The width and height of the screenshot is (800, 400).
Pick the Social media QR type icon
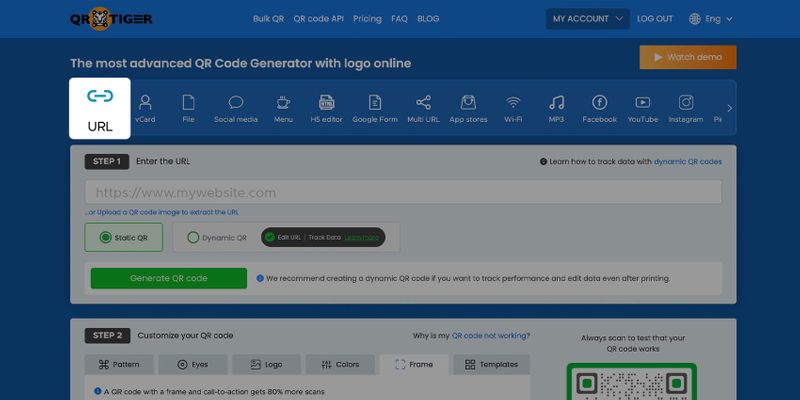(236, 103)
